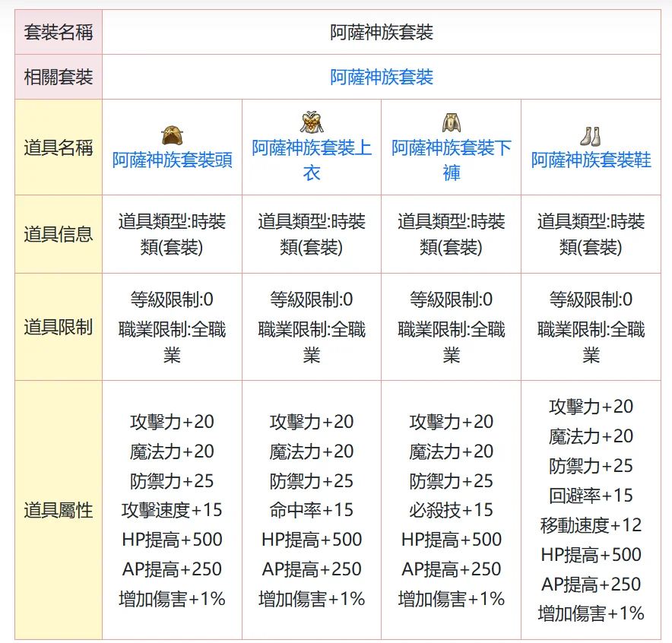Image resolution: width=672 pixels, height=643 pixels.
Task: Select the 相關套裝 row header cell
Action: click(59, 77)
